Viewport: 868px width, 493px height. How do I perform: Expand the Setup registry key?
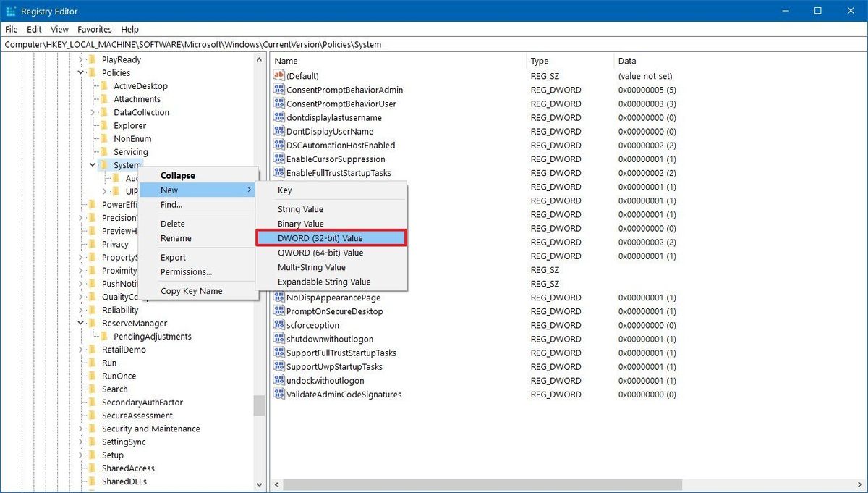click(x=81, y=455)
